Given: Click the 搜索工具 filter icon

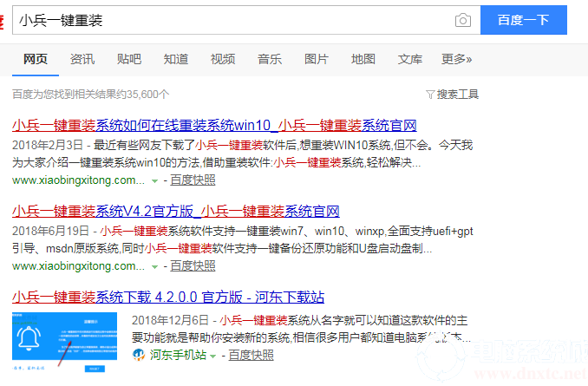Looking at the screenshot, I should [x=430, y=94].
